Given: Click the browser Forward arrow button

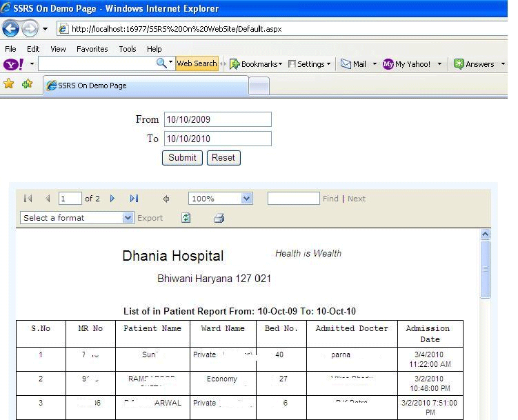Looking at the screenshot, I should [30, 29].
